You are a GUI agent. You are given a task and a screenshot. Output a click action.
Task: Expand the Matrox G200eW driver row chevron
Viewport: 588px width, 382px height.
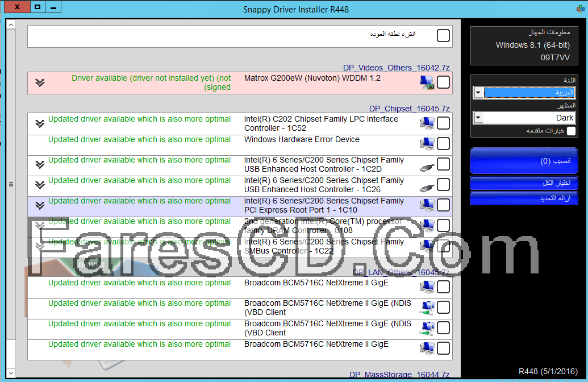[x=40, y=82]
